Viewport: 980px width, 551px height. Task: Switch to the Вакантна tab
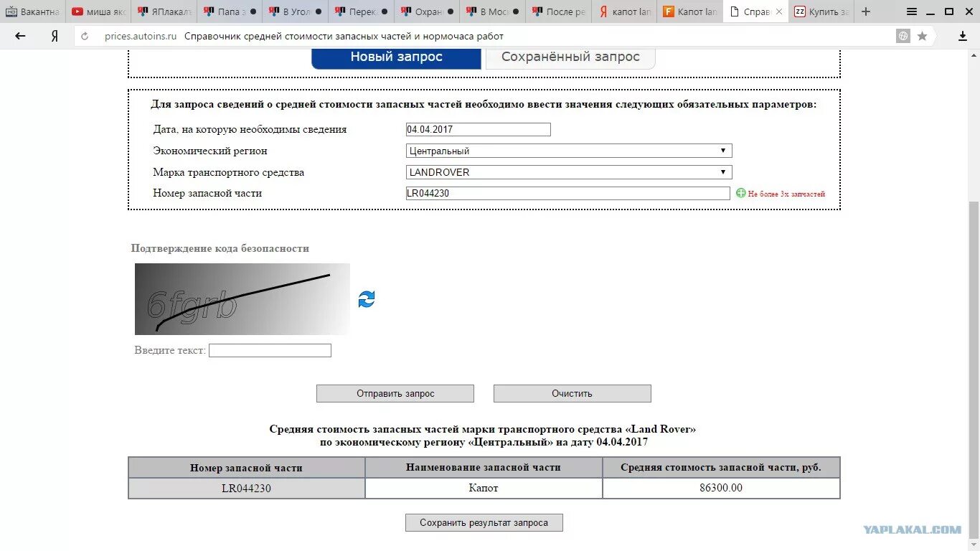33,11
